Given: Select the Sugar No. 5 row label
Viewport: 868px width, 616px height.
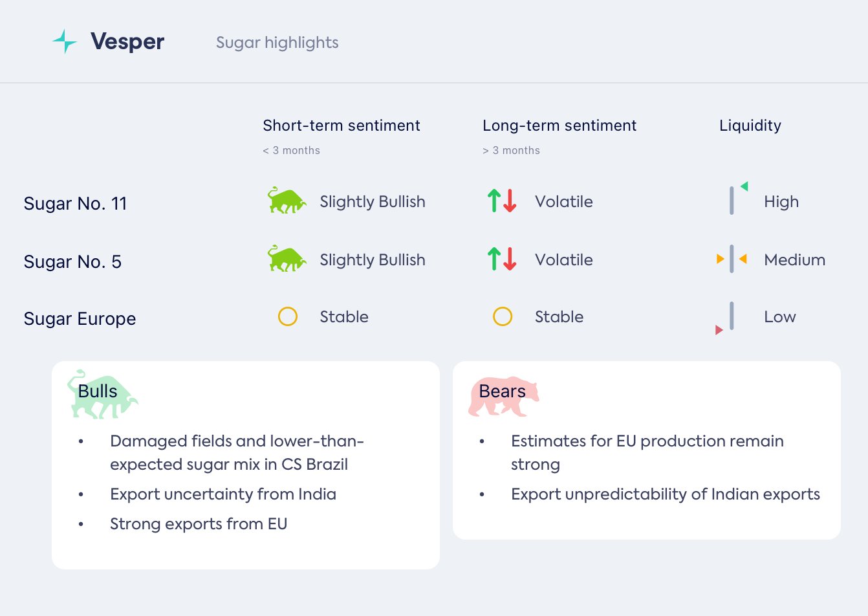Looking at the screenshot, I should (72, 262).
